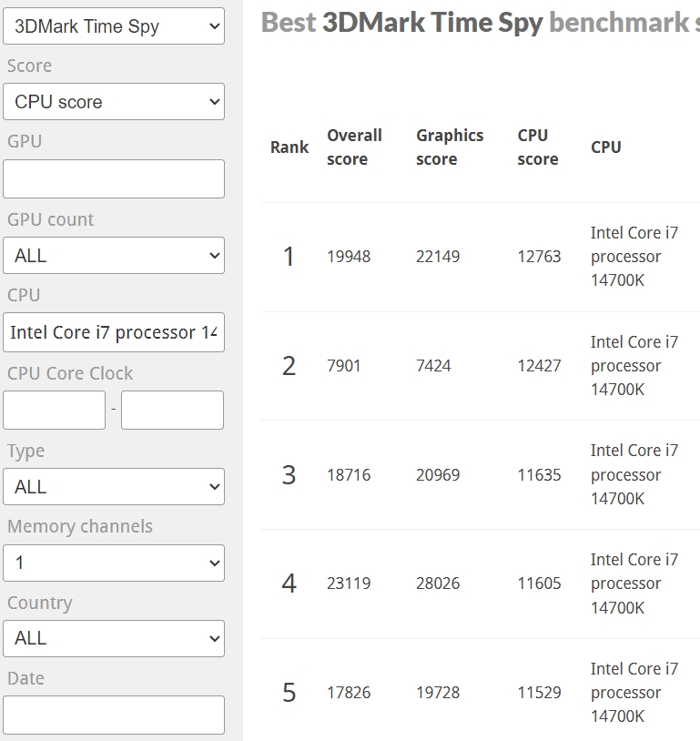
Task: Open the Memory channels dropdown
Action: click(x=114, y=563)
